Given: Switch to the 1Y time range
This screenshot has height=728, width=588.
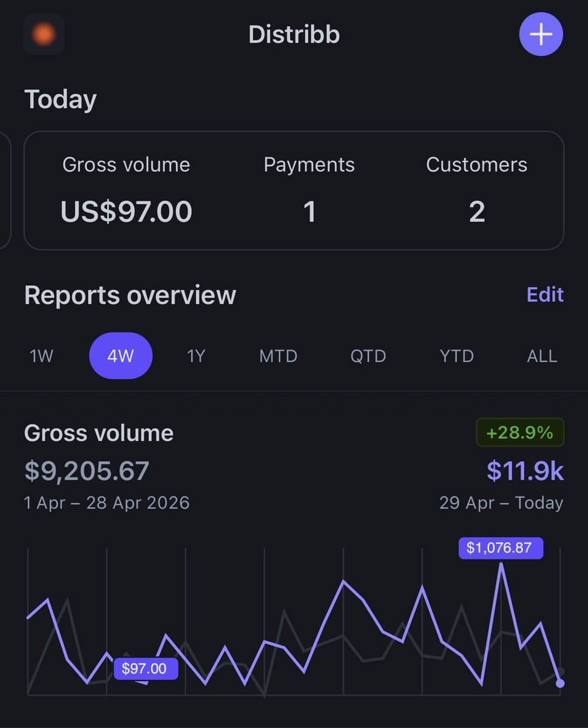Looking at the screenshot, I should pos(197,356).
